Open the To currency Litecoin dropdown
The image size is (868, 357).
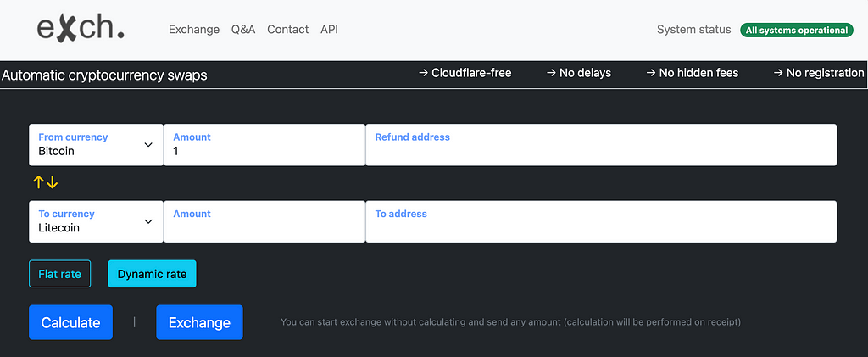96,221
